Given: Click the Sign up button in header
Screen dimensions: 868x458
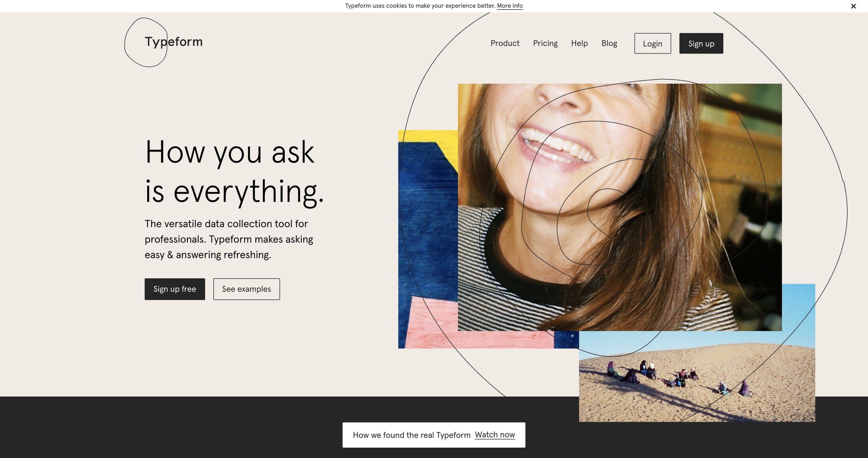Looking at the screenshot, I should (x=701, y=43).
